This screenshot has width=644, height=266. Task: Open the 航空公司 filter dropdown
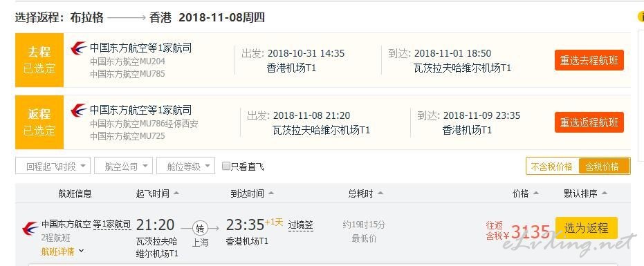coord(123,166)
